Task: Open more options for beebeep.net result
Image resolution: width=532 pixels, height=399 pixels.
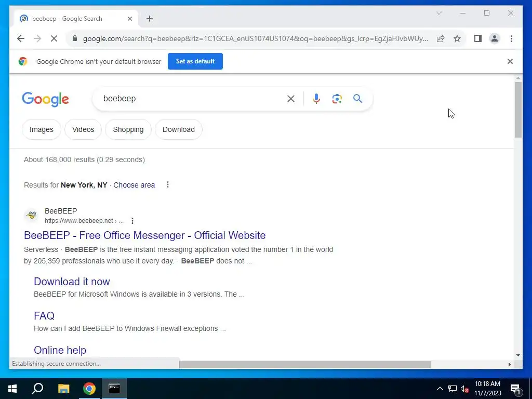Action: point(132,221)
